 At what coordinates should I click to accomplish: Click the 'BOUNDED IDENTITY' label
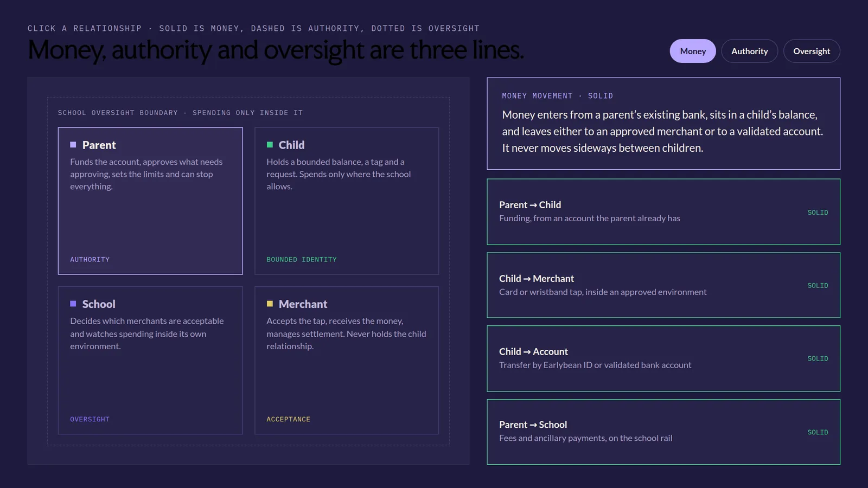[302, 260]
